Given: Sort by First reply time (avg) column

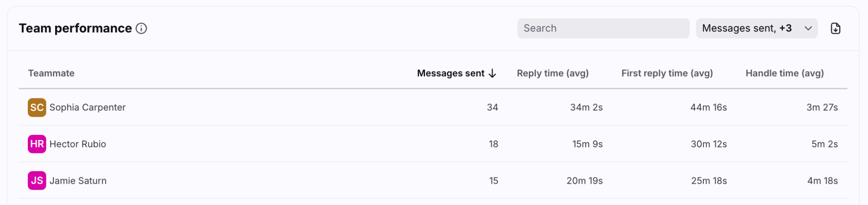Looking at the screenshot, I should (667, 73).
